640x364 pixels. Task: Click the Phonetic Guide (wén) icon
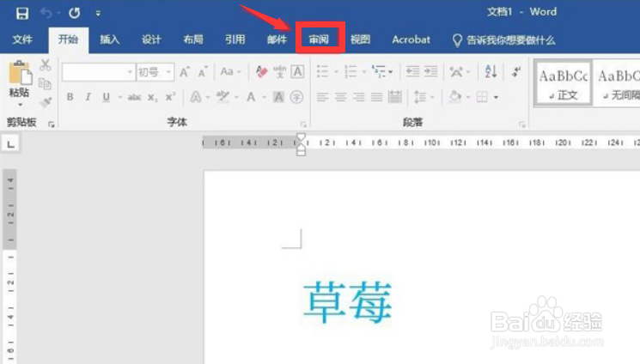pyautogui.click(x=279, y=72)
